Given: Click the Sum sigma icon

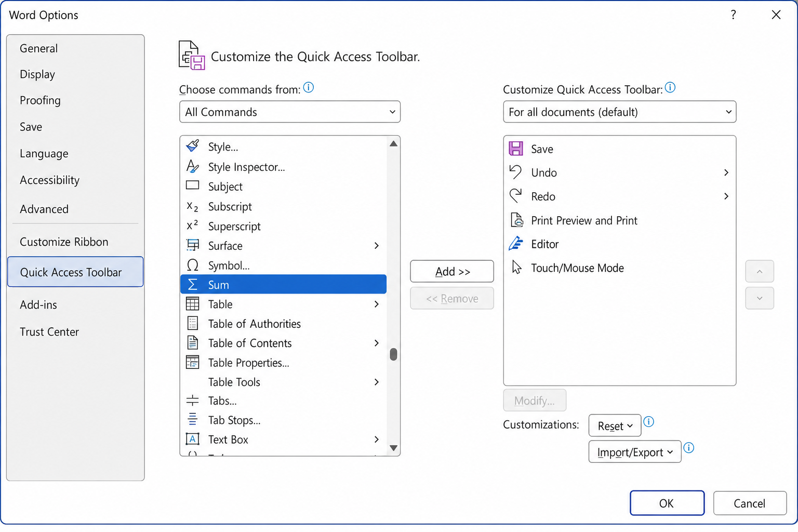Looking at the screenshot, I should coord(193,284).
